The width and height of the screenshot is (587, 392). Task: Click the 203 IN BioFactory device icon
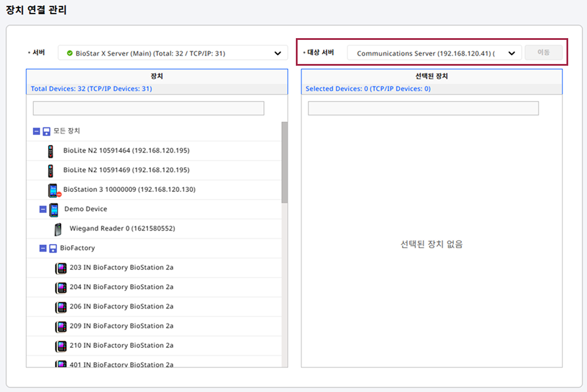[x=61, y=268]
